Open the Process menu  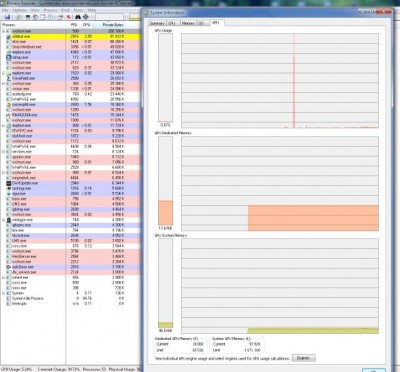(50, 10)
